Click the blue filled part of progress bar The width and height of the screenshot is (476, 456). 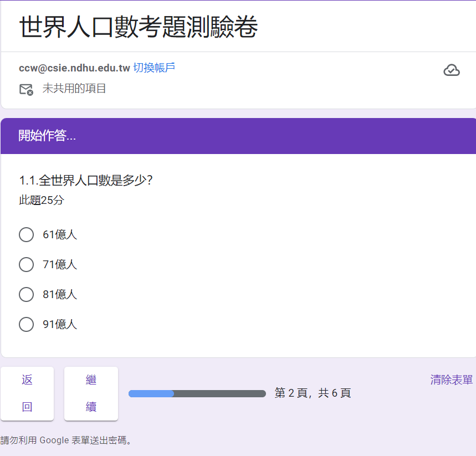[x=151, y=394]
